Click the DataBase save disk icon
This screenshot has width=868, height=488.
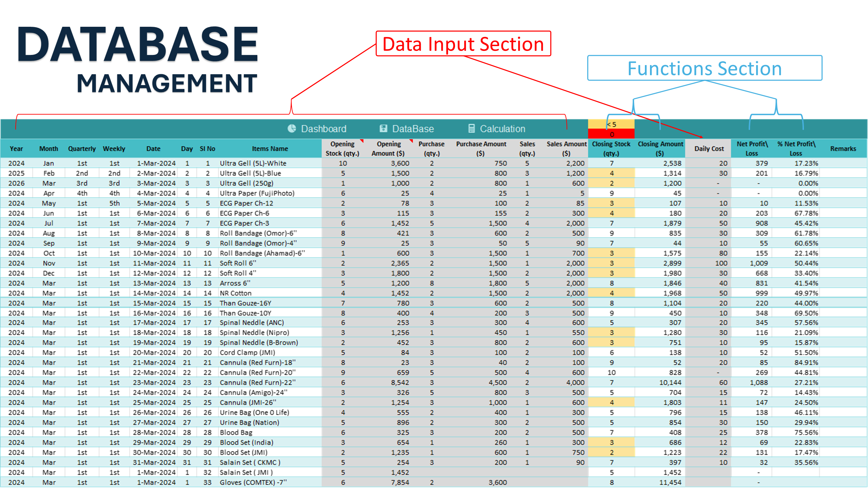click(383, 129)
